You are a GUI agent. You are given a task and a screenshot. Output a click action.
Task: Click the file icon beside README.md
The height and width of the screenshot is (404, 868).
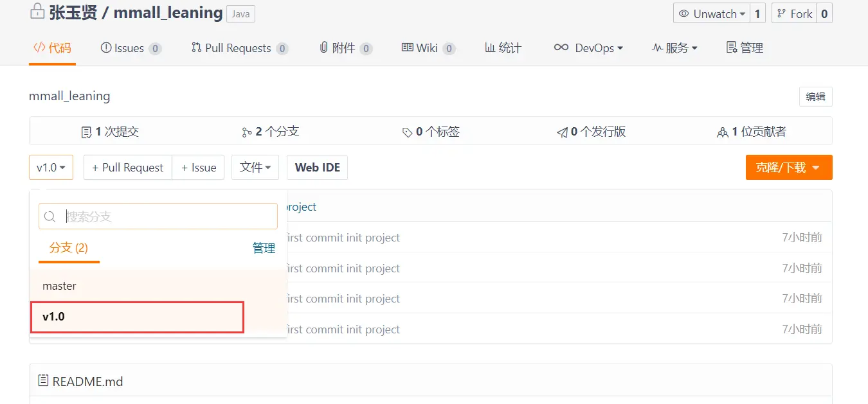click(x=43, y=381)
